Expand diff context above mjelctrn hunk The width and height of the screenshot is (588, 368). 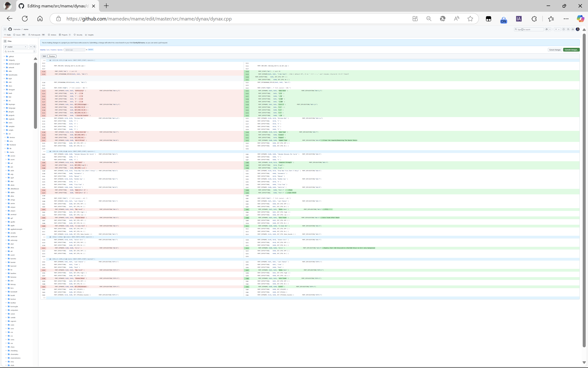click(44, 60)
